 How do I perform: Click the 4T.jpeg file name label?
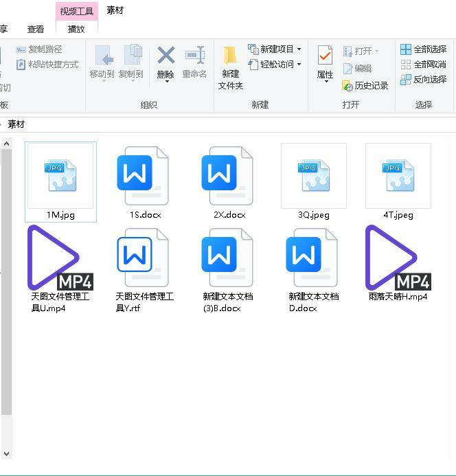[x=398, y=215]
